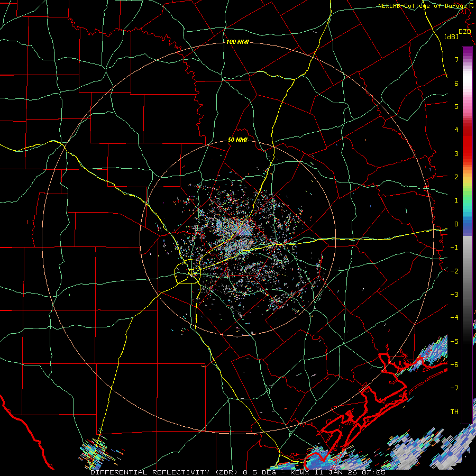
Task: Click the 4 value on color scale
Action: click(x=456, y=130)
